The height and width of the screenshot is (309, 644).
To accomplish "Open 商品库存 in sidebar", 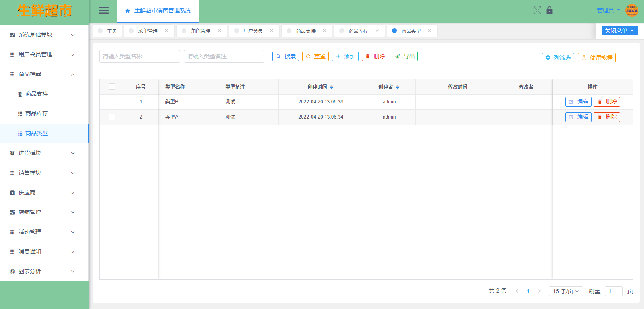I will (x=37, y=113).
